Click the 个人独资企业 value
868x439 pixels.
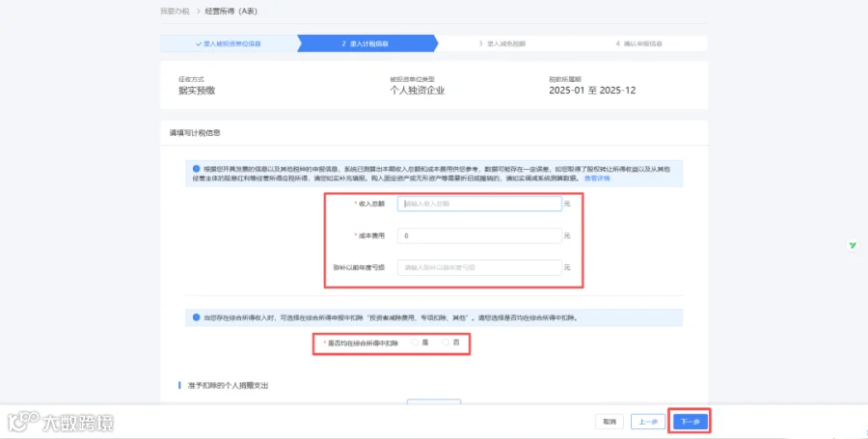pos(418,91)
